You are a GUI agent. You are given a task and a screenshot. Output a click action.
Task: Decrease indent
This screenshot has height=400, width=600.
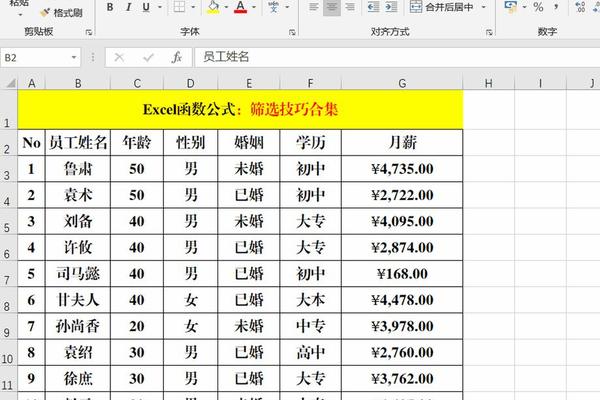coord(373,7)
